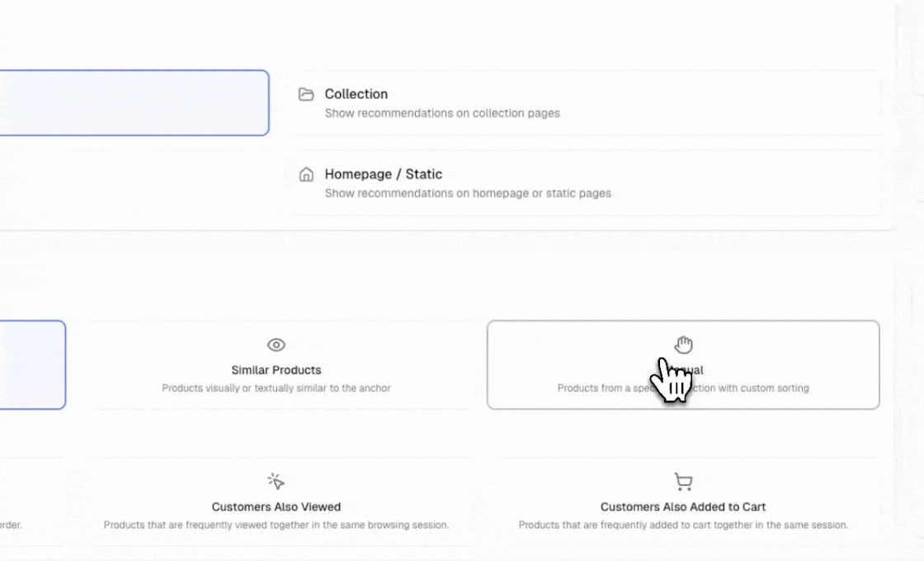Click the Homepage / Static house icon
This screenshot has width=924, height=561.
tap(306, 174)
